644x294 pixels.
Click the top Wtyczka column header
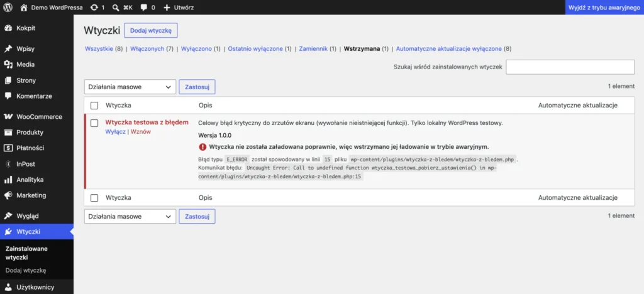click(x=118, y=106)
